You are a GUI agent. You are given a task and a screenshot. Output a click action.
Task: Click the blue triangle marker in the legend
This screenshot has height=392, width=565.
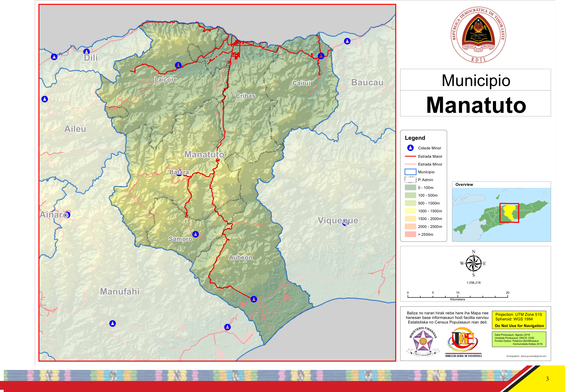[x=410, y=148]
